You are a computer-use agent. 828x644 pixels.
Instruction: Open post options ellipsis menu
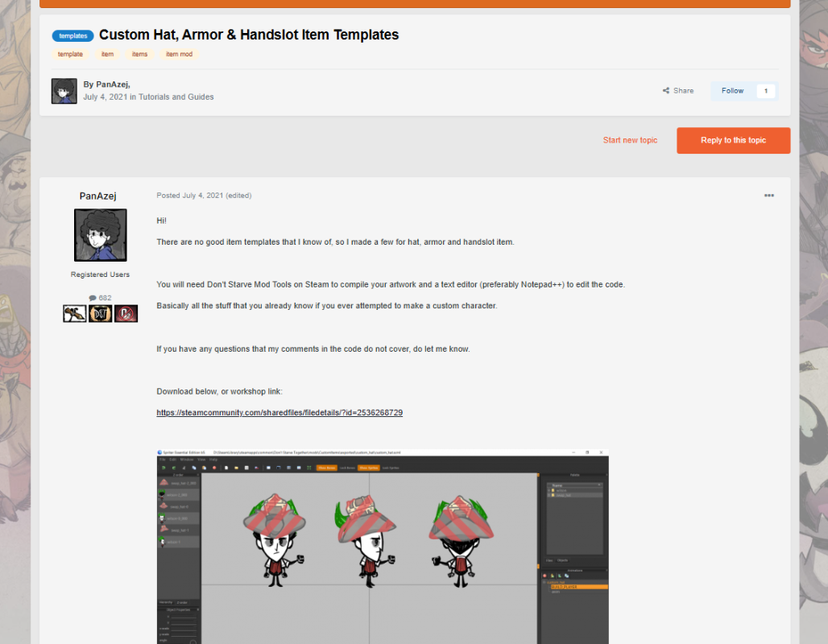tap(769, 196)
